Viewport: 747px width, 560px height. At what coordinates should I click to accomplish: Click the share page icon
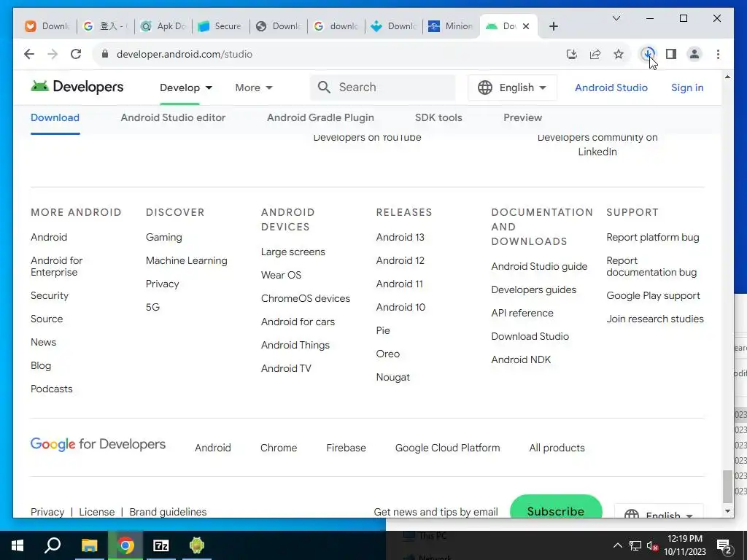click(x=595, y=54)
